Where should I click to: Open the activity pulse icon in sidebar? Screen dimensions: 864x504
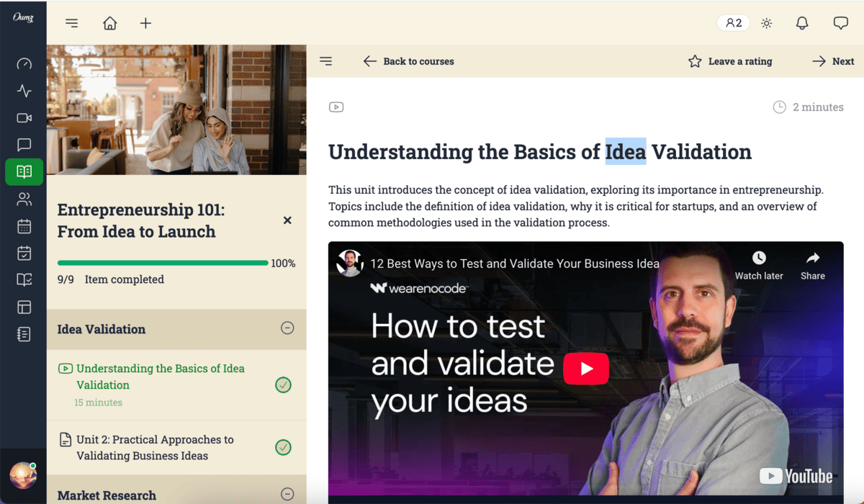coord(24,91)
